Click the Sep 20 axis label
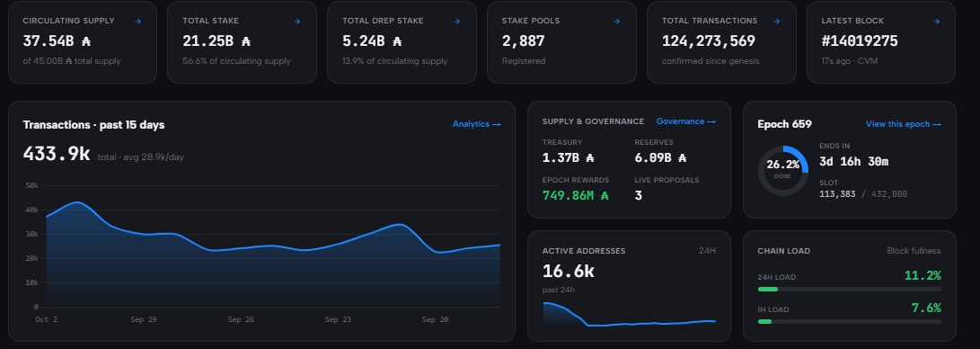This screenshot has width=980, height=349. [x=435, y=319]
